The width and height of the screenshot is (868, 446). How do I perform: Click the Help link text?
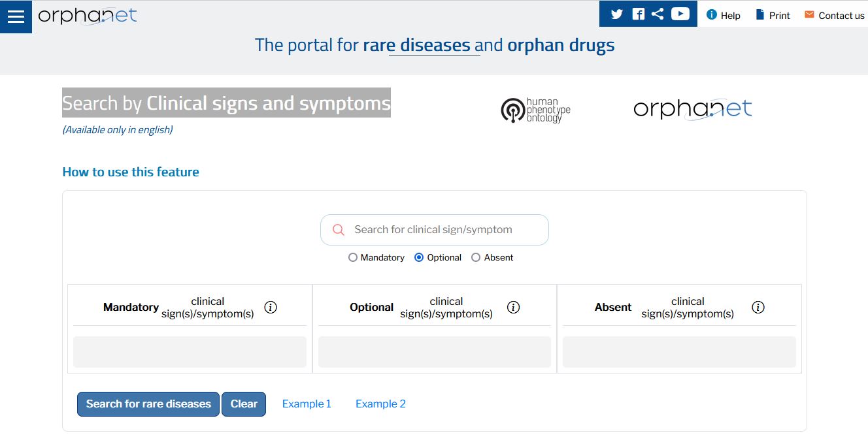(x=731, y=16)
